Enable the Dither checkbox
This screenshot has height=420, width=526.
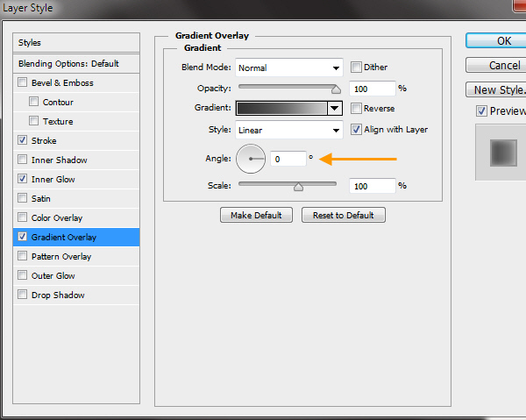[357, 68]
